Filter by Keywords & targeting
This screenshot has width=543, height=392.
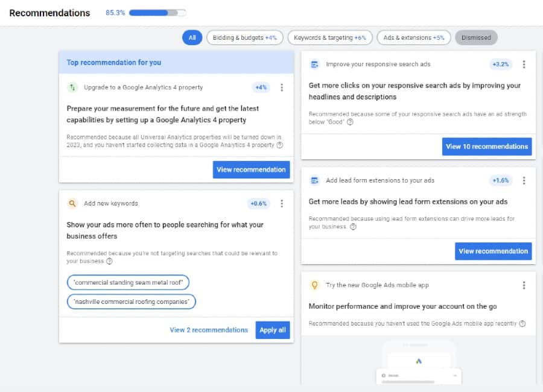tap(330, 37)
